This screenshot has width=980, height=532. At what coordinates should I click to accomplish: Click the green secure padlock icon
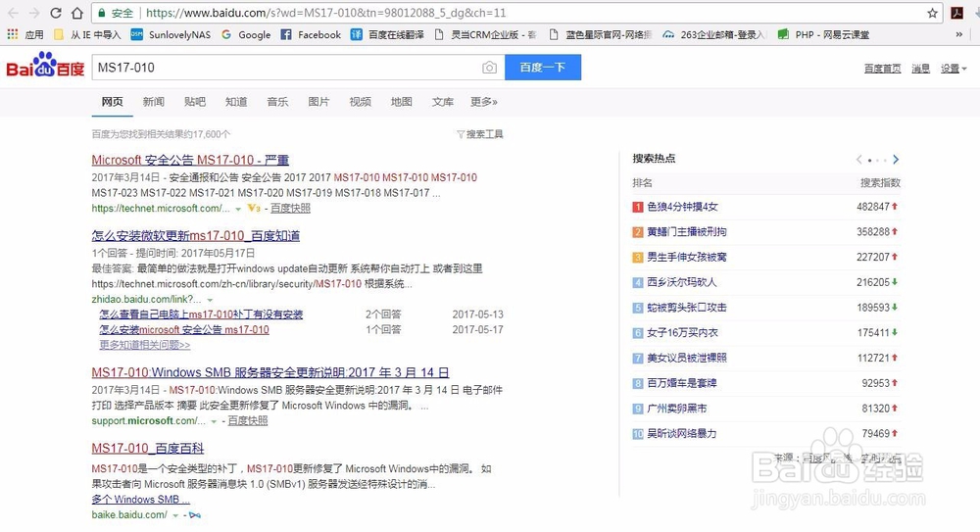click(x=102, y=13)
